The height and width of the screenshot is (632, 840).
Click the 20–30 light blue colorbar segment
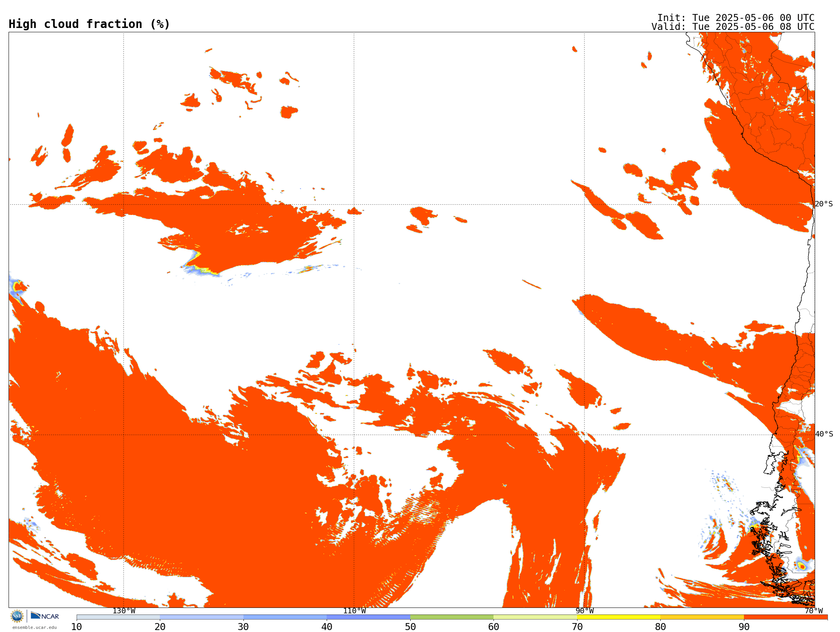(x=201, y=617)
